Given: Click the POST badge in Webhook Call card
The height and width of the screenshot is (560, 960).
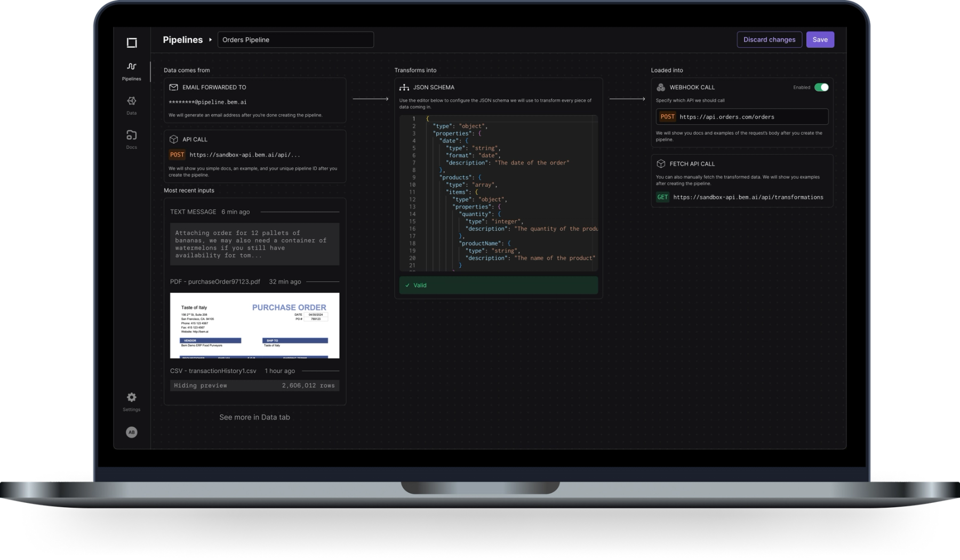Looking at the screenshot, I should click(667, 117).
